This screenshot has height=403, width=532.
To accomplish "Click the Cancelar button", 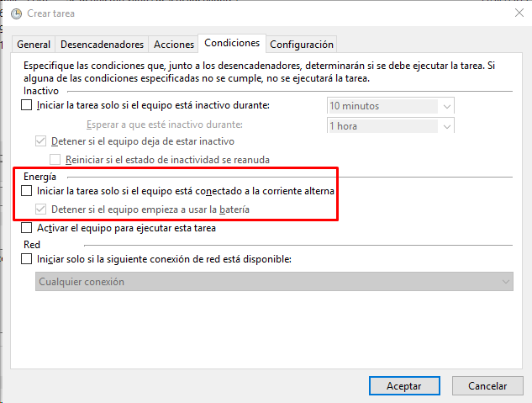I will [487, 385].
